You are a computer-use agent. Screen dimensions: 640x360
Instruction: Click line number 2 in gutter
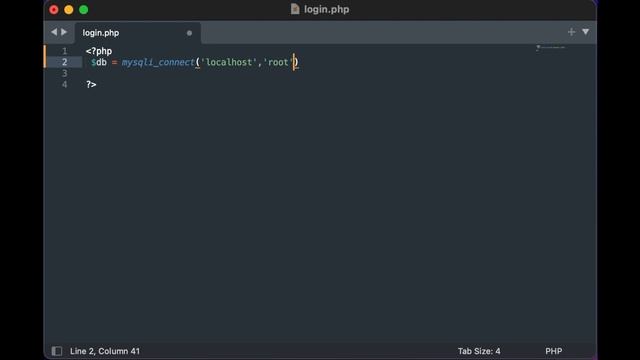pos(64,62)
